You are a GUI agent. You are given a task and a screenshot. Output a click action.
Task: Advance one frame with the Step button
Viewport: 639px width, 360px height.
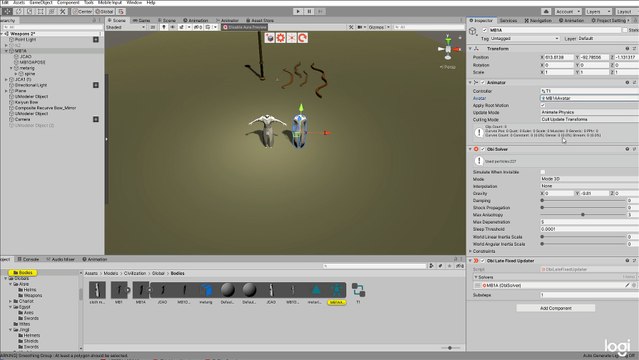click(x=320, y=11)
